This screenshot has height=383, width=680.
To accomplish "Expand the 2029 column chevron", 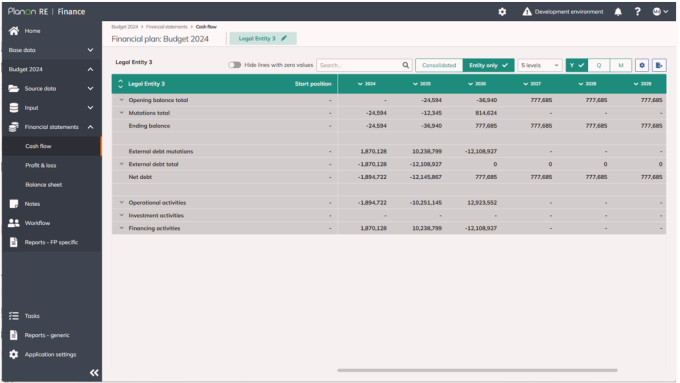I will click(x=636, y=84).
